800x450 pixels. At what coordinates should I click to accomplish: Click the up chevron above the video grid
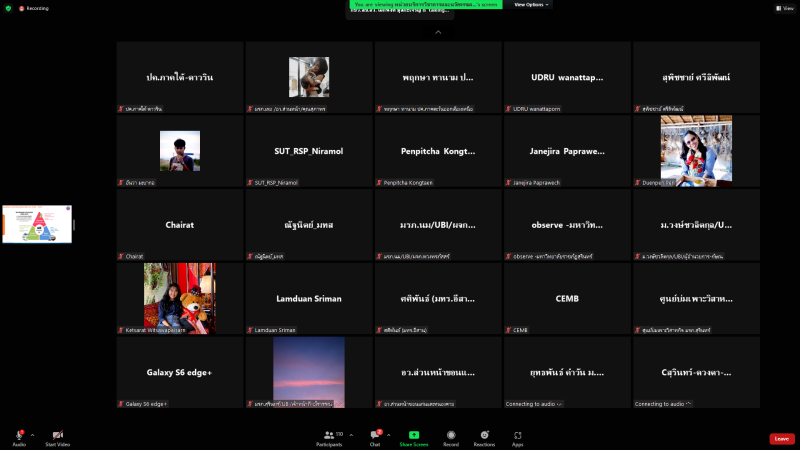point(437,32)
